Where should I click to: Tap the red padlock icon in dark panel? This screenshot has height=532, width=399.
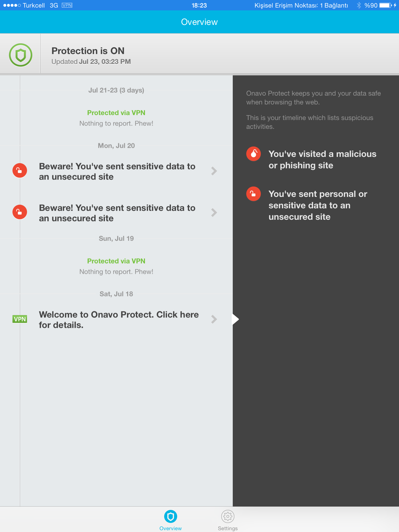coord(254,194)
